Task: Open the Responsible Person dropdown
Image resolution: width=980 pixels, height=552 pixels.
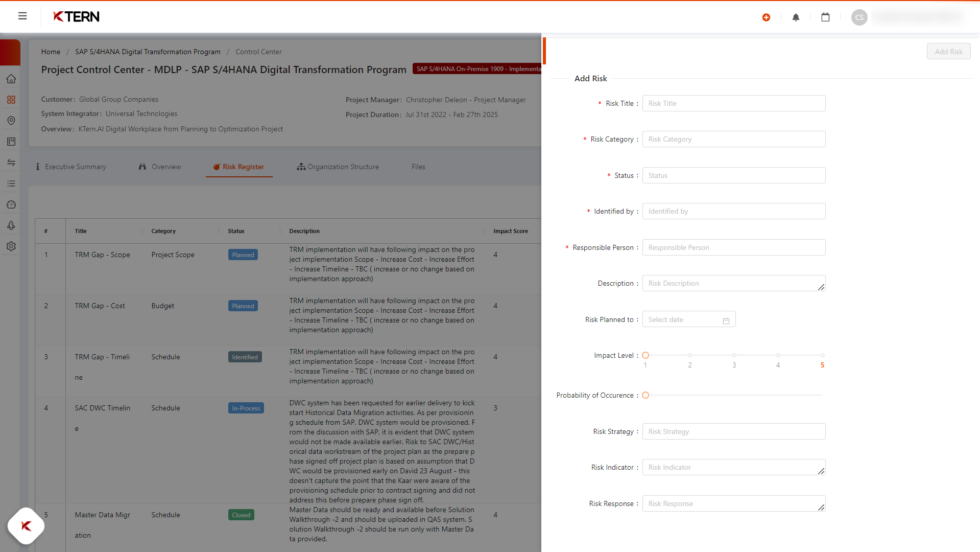Action: (x=734, y=247)
